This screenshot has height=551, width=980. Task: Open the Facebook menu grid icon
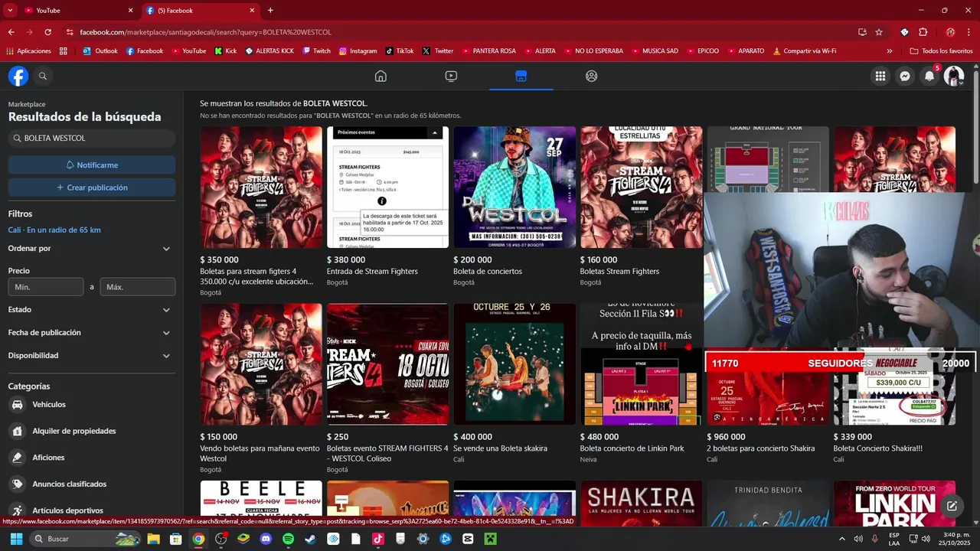880,76
